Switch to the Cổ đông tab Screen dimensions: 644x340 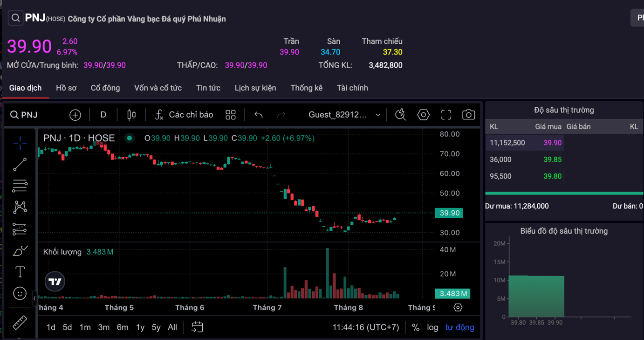(105, 88)
